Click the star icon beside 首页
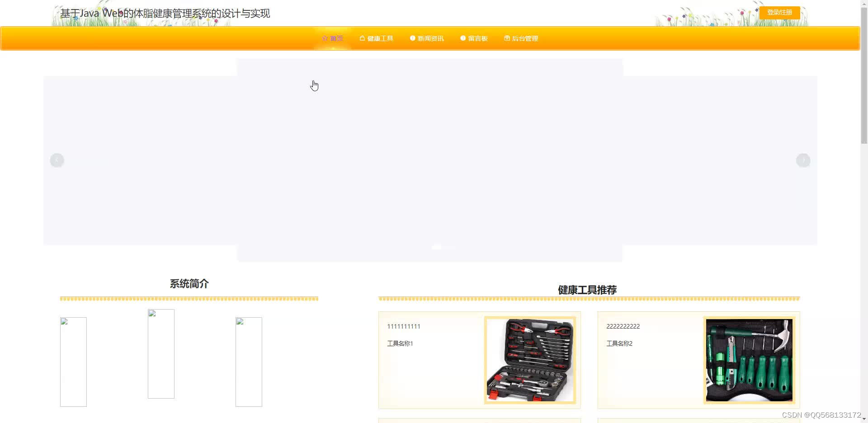The image size is (868, 423). tap(325, 38)
